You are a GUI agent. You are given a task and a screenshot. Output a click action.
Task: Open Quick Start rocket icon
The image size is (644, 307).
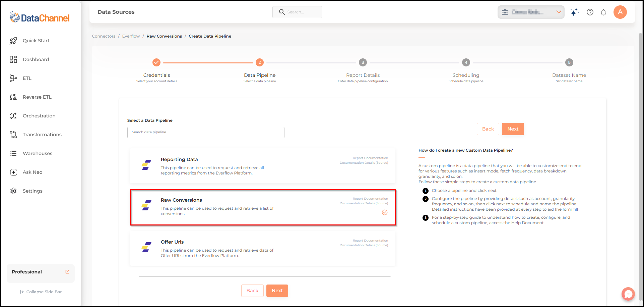[x=13, y=41]
